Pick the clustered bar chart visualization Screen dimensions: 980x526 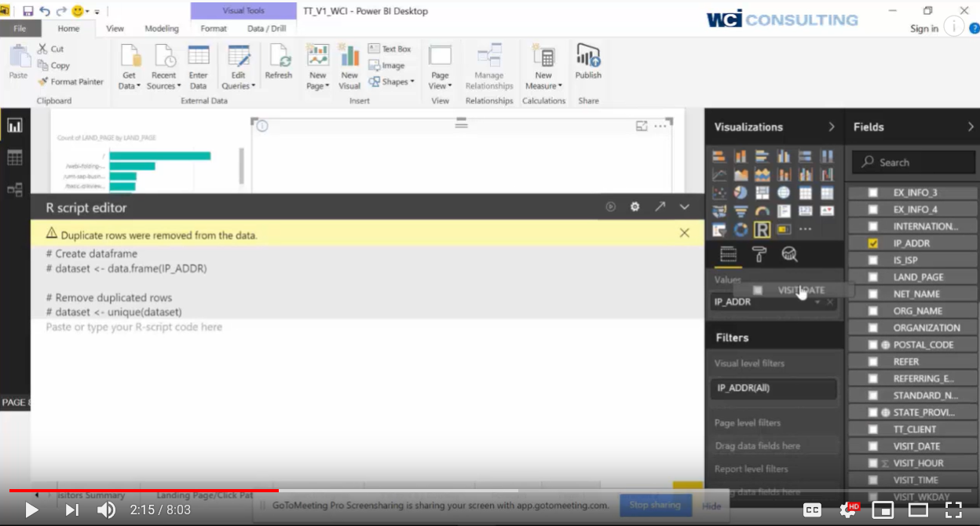762,156
